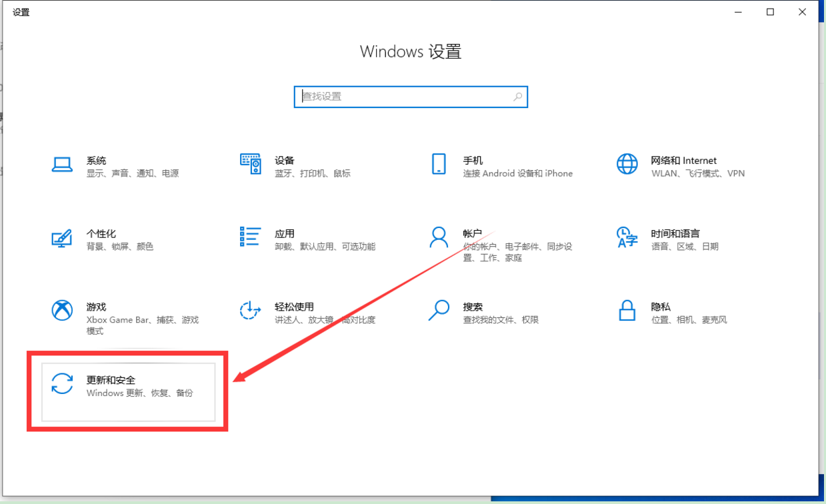826x504 pixels.
Task: Click Windows 更新、恢复、备份 description
Action: (x=140, y=393)
